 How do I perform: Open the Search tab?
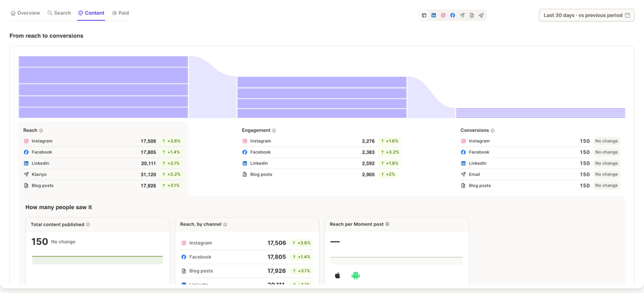click(x=59, y=13)
